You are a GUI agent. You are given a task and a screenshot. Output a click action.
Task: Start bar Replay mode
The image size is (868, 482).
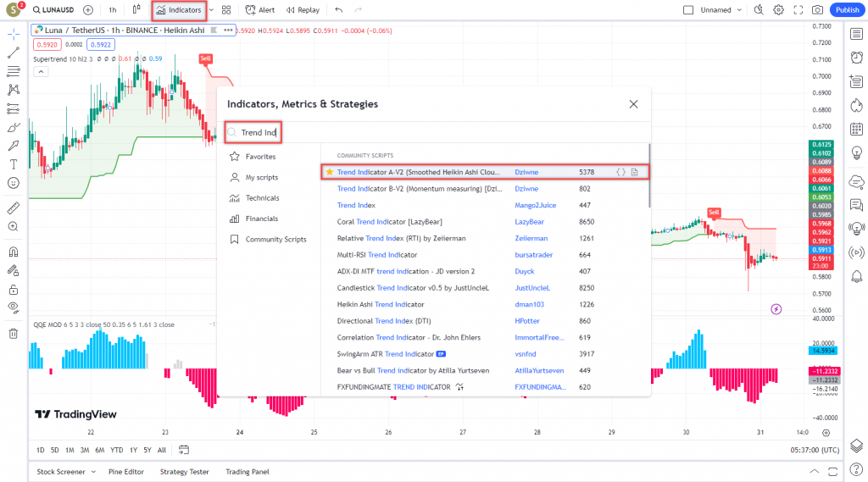303,10
